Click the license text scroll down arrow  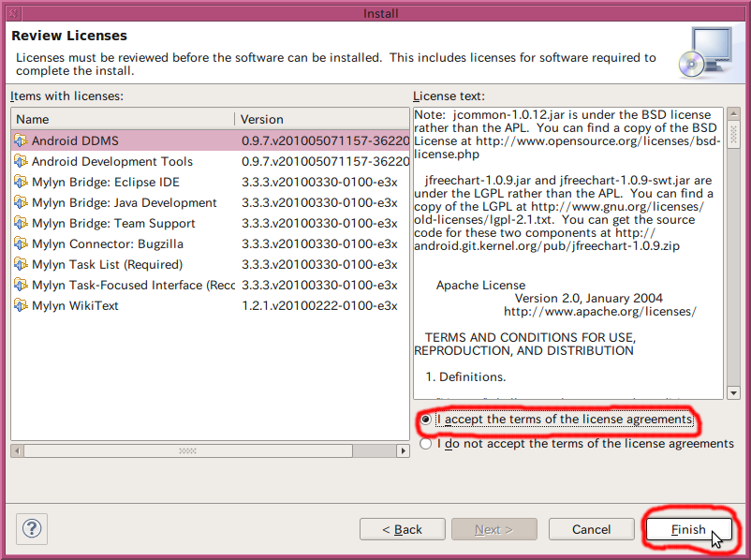point(733,393)
